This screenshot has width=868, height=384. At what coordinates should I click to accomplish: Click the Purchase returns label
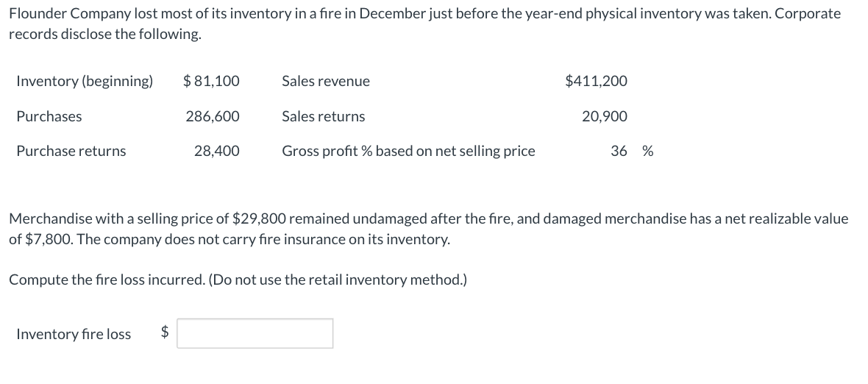[x=71, y=151]
